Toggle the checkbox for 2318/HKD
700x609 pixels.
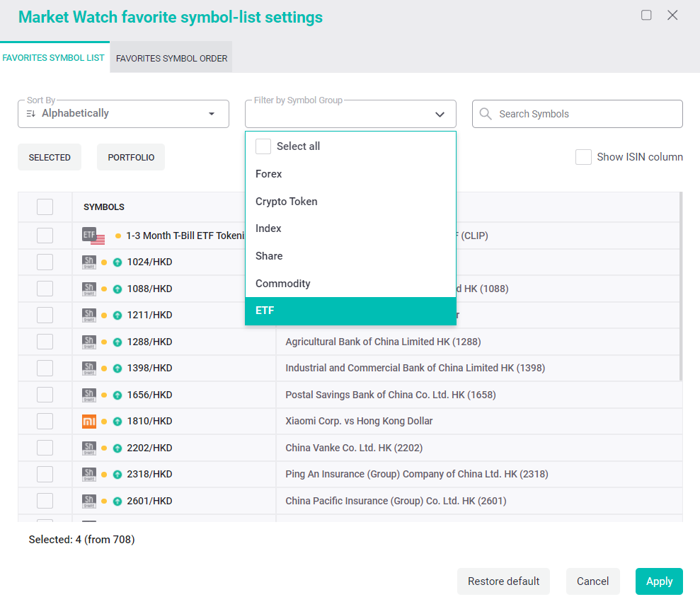click(x=45, y=475)
